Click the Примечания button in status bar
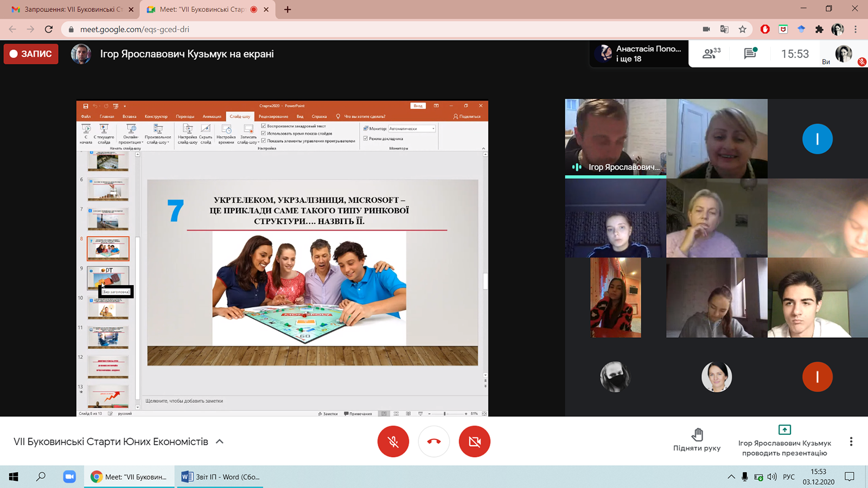This screenshot has height=488, width=868. 358,414
